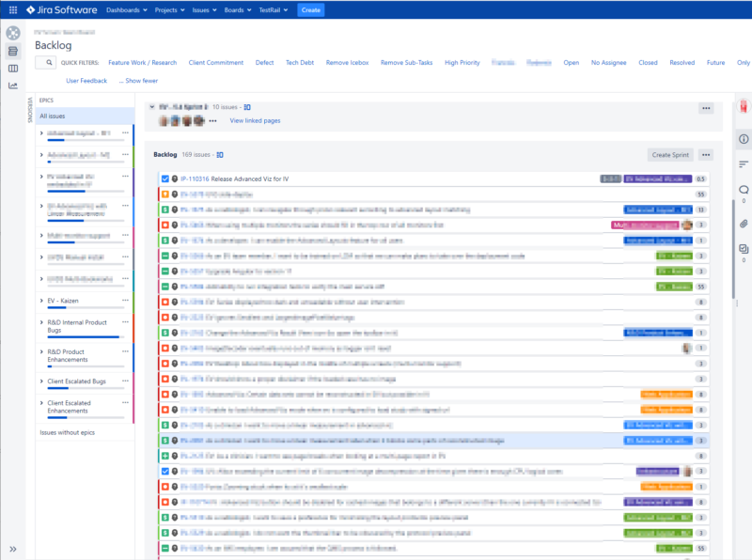The height and width of the screenshot is (560, 752).
Task: Click the red avatar icon in right panel
Action: 744,106
